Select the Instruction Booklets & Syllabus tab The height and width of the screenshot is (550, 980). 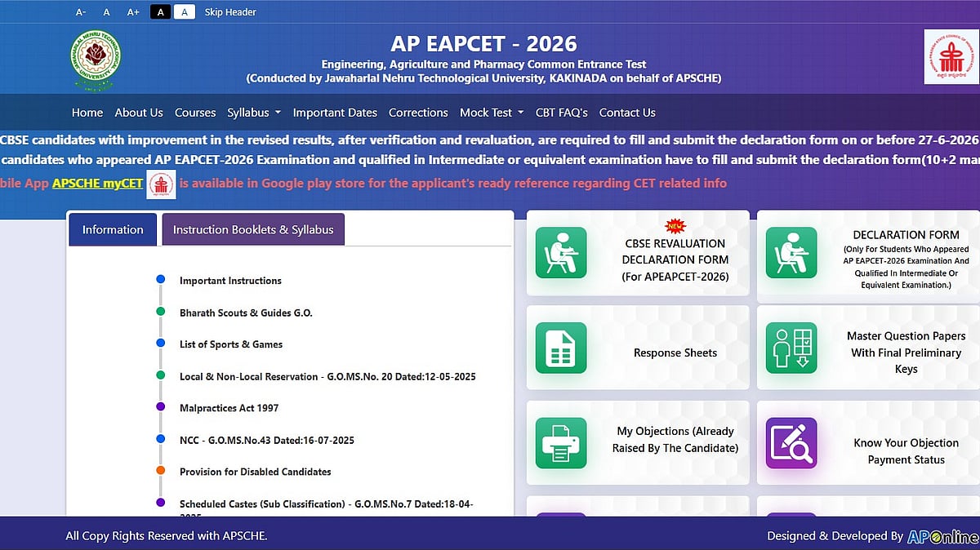(x=253, y=229)
